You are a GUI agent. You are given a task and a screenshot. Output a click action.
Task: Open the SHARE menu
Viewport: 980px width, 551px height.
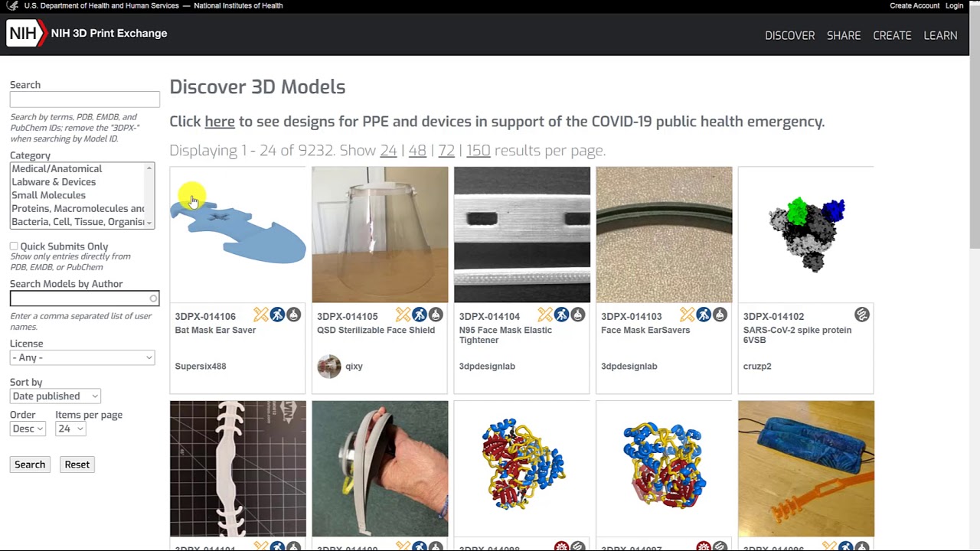click(844, 35)
